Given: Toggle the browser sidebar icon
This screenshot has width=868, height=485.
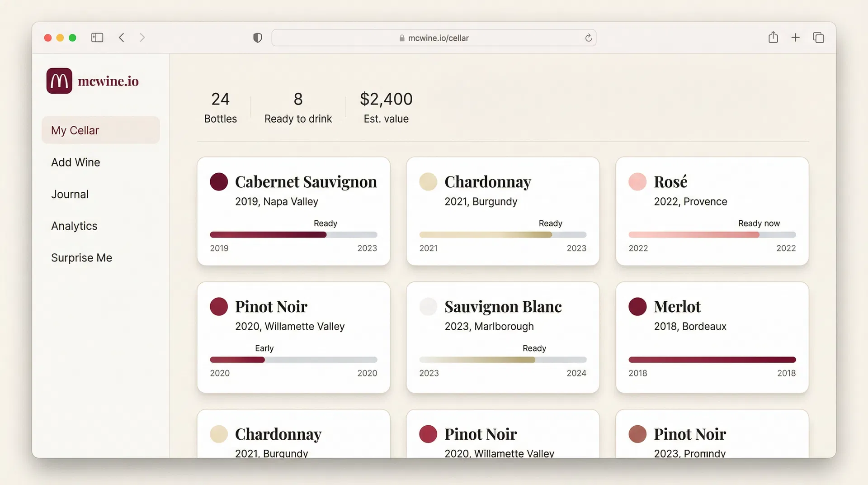Looking at the screenshot, I should pyautogui.click(x=97, y=38).
